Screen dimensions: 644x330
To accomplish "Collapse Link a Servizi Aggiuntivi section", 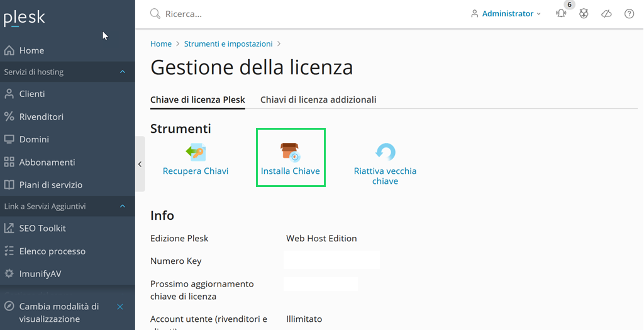I will (123, 206).
